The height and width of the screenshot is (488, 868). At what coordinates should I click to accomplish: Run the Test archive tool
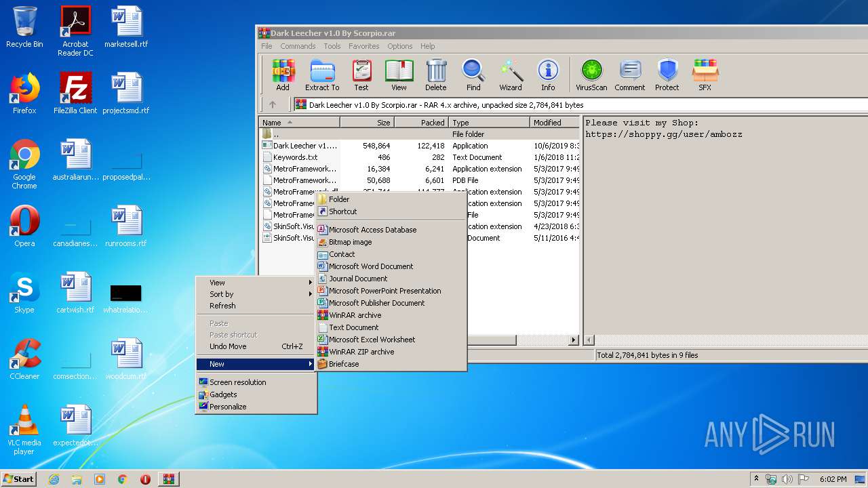[x=361, y=75]
